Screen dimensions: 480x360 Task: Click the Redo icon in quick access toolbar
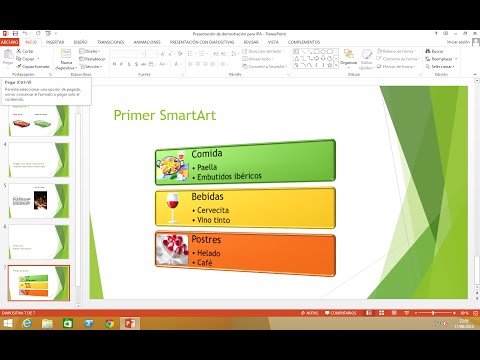tap(38, 33)
